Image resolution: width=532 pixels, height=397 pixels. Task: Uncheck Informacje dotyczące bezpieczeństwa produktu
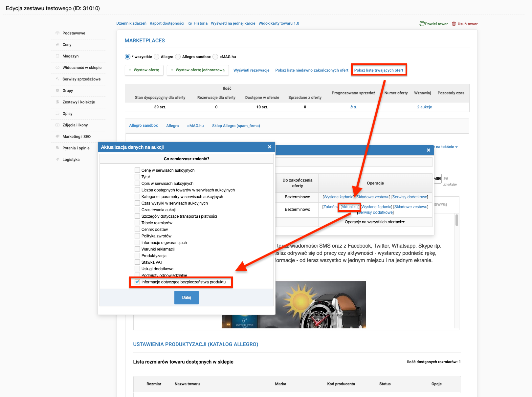[137, 282]
